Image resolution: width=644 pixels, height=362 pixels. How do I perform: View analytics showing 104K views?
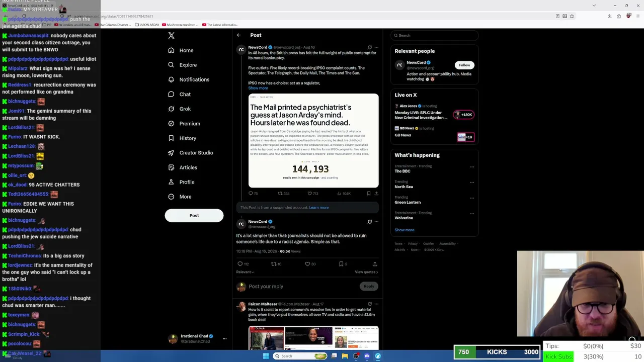pyautogui.click(x=344, y=193)
